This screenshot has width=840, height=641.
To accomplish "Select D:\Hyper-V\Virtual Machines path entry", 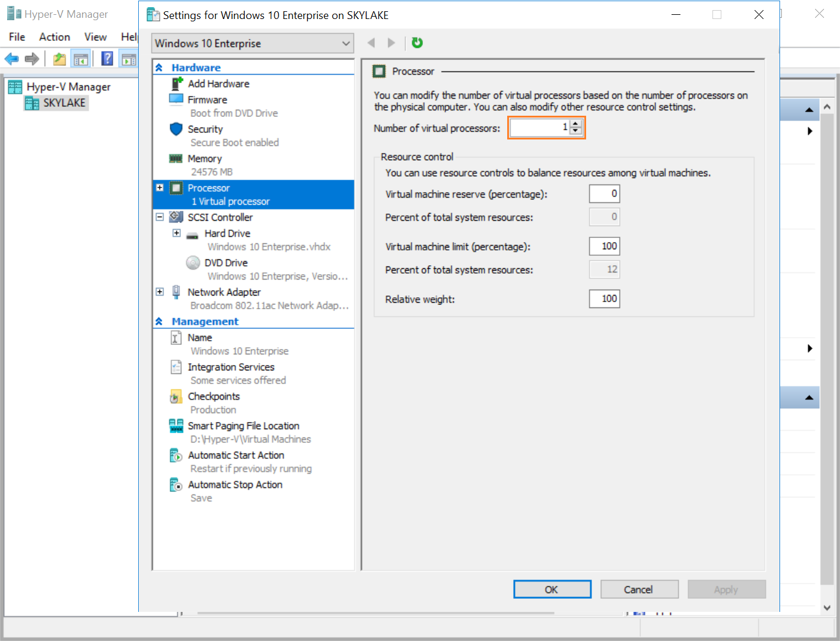I will [250, 439].
